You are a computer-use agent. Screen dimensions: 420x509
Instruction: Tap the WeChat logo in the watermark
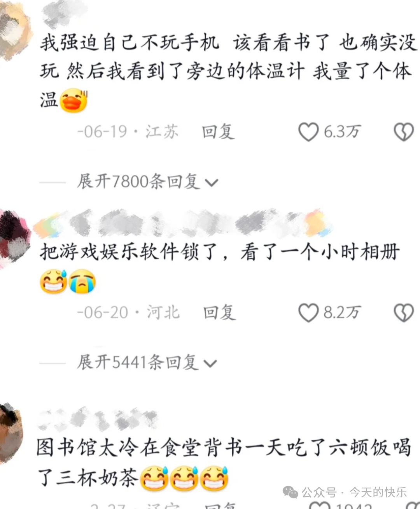coord(290,492)
